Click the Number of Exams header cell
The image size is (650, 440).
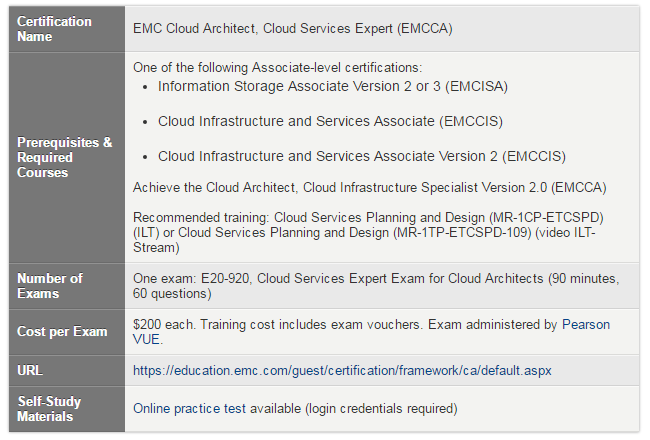click(67, 286)
